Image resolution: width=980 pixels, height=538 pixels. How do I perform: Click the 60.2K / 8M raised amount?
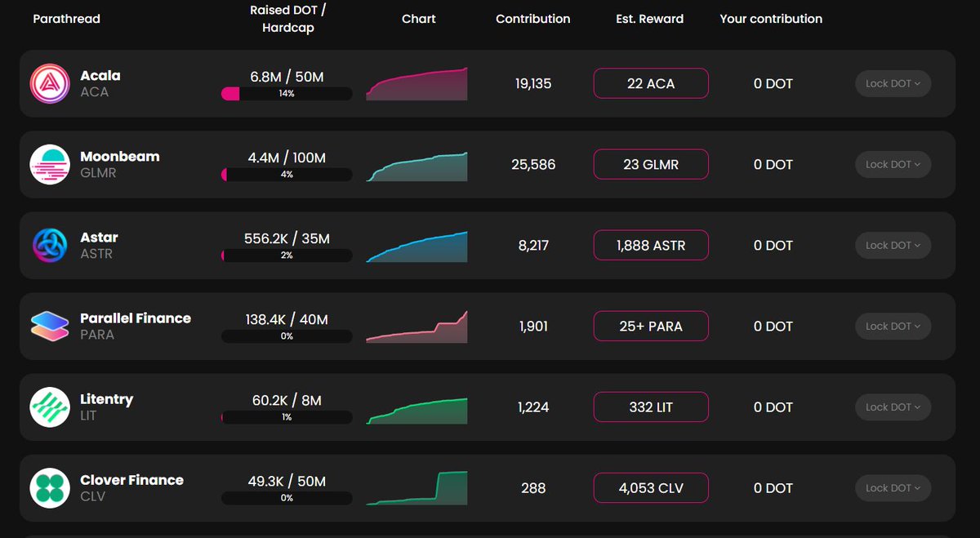tap(287, 400)
